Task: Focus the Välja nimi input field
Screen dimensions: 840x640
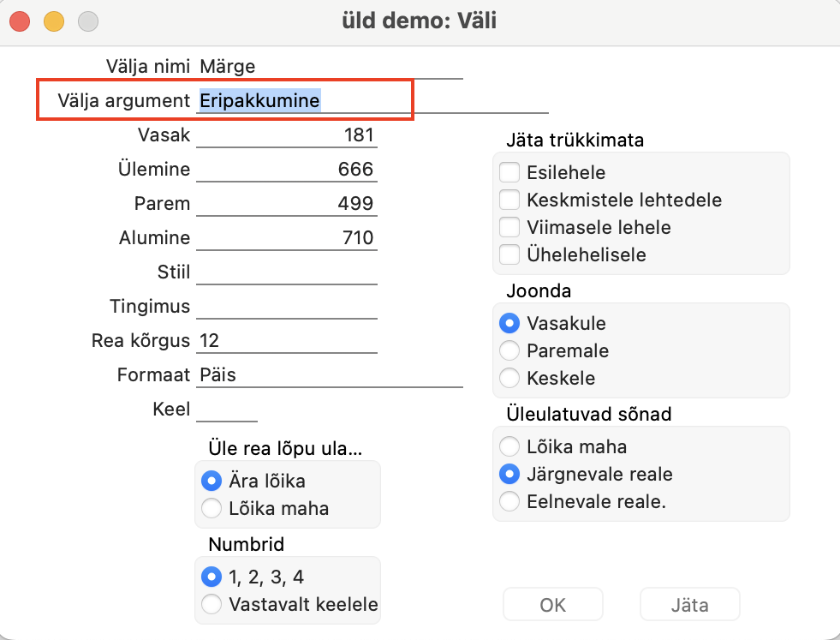Action: pyautogui.click(x=330, y=66)
